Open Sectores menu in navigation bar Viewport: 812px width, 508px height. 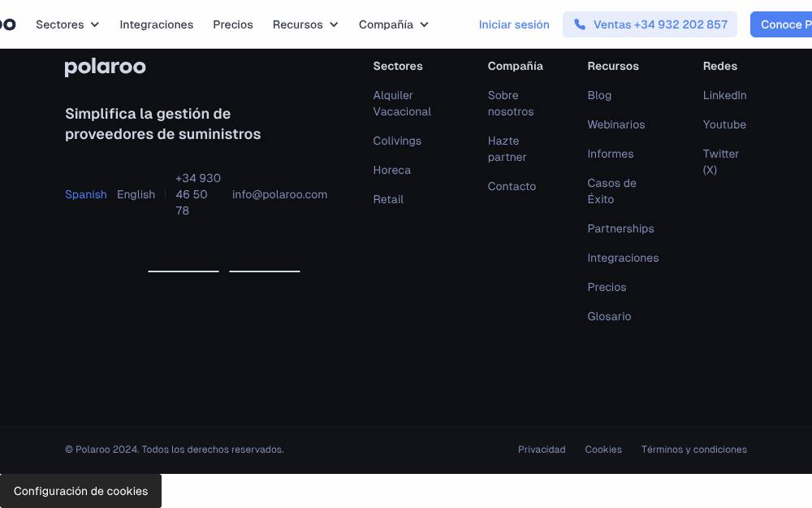(67, 24)
